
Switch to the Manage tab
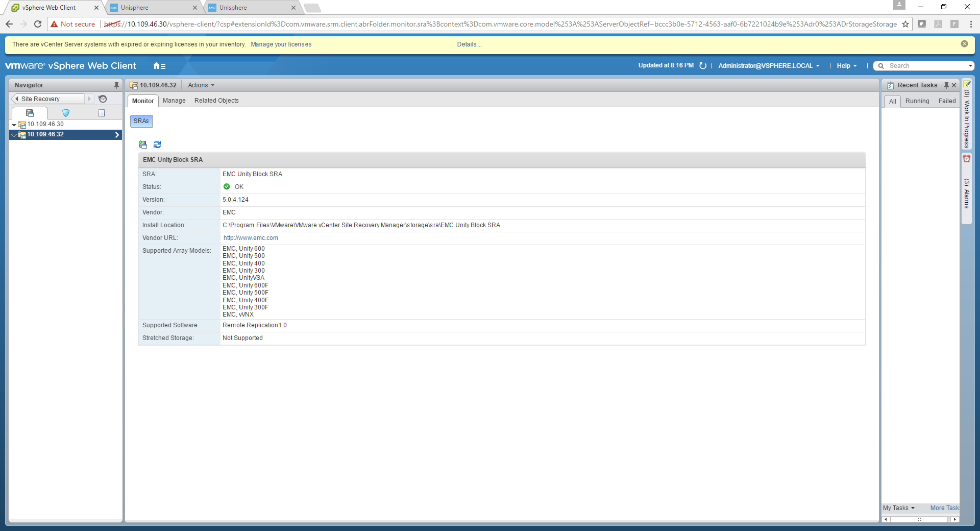pyautogui.click(x=174, y=101)
